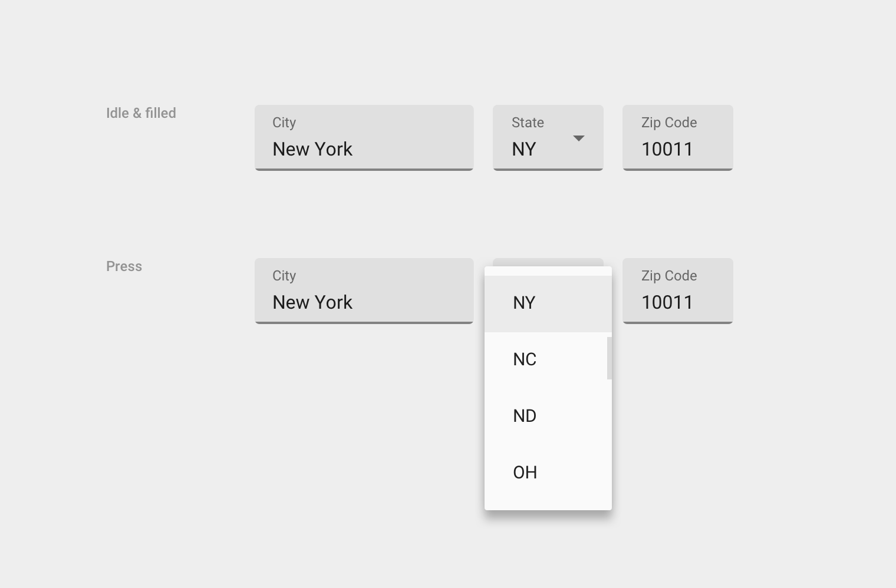This screenshot has width=896, height=588.
Task: Click 'New York' text in idle City field
Action: [312, 149]
